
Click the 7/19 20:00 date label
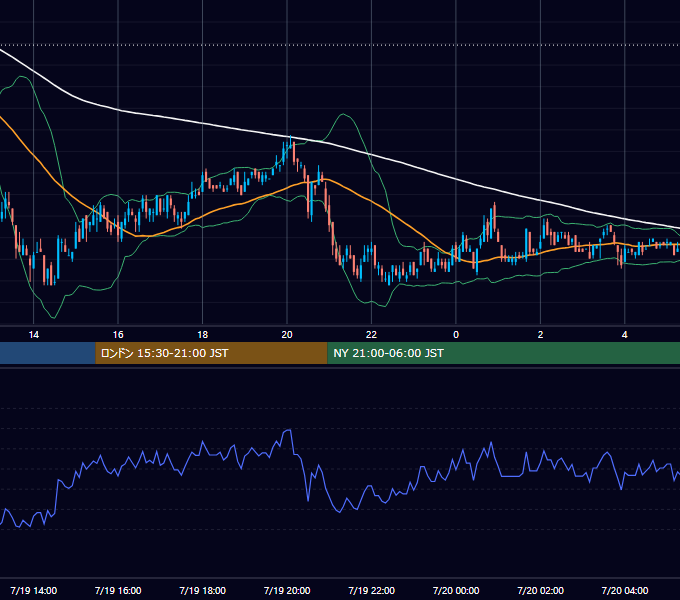[287, 590]
